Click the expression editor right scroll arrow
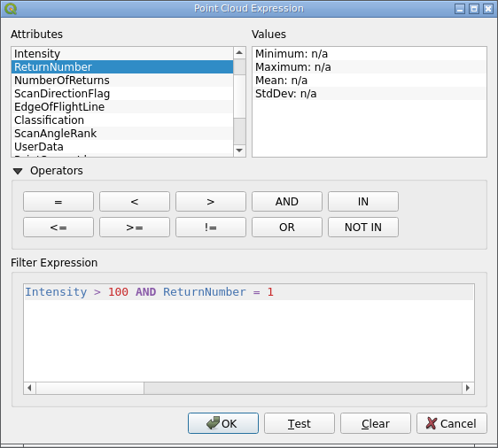The height and width of the screenshot is (448, 498). 468,388
